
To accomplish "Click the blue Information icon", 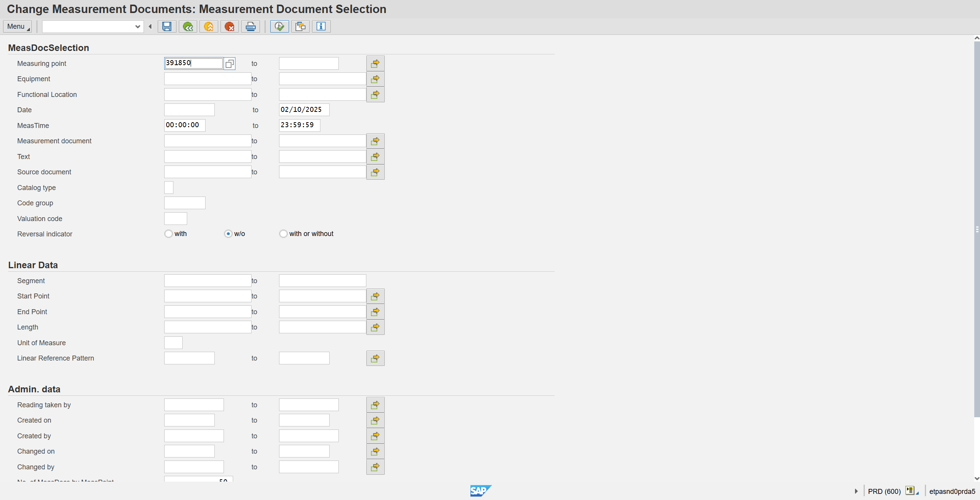I will point(321,26).
